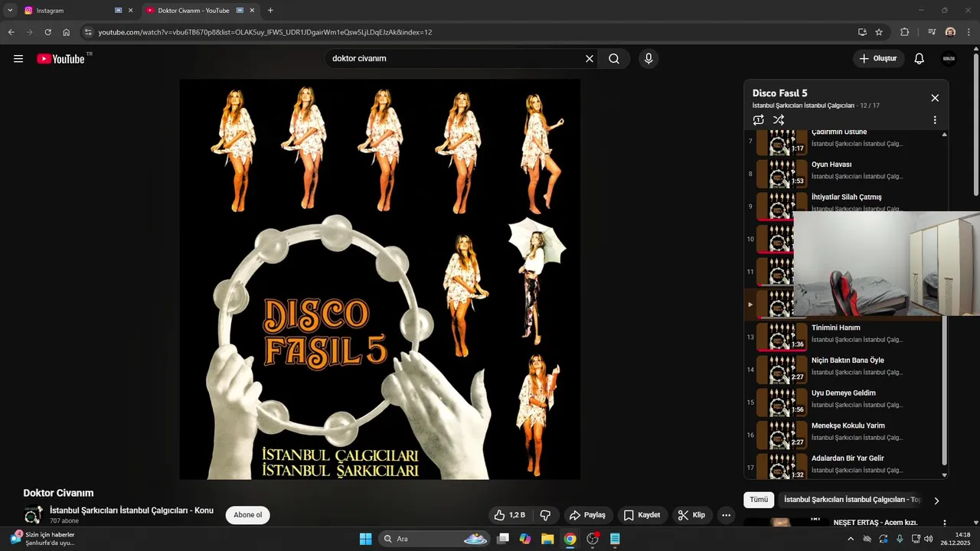Open File Explorer from the taskbar
This screenshot has height=551, width=980.
(547, 539)
